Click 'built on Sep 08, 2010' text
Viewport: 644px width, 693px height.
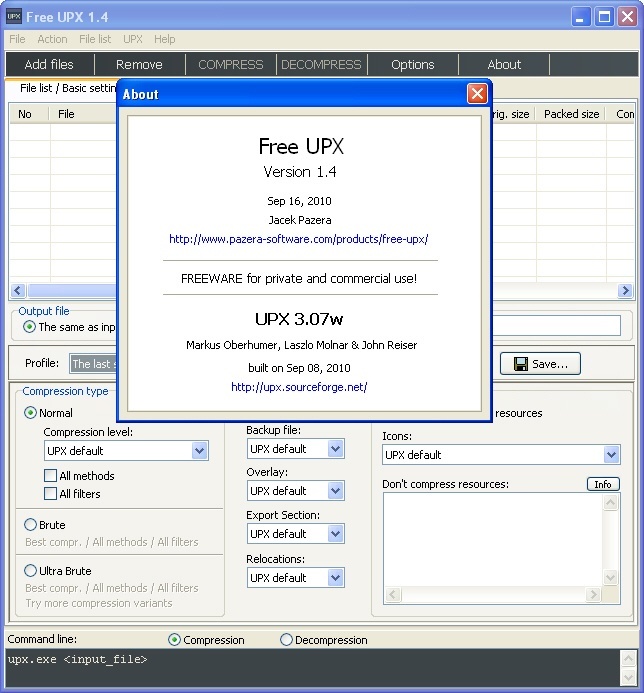[x=299, y=368]
